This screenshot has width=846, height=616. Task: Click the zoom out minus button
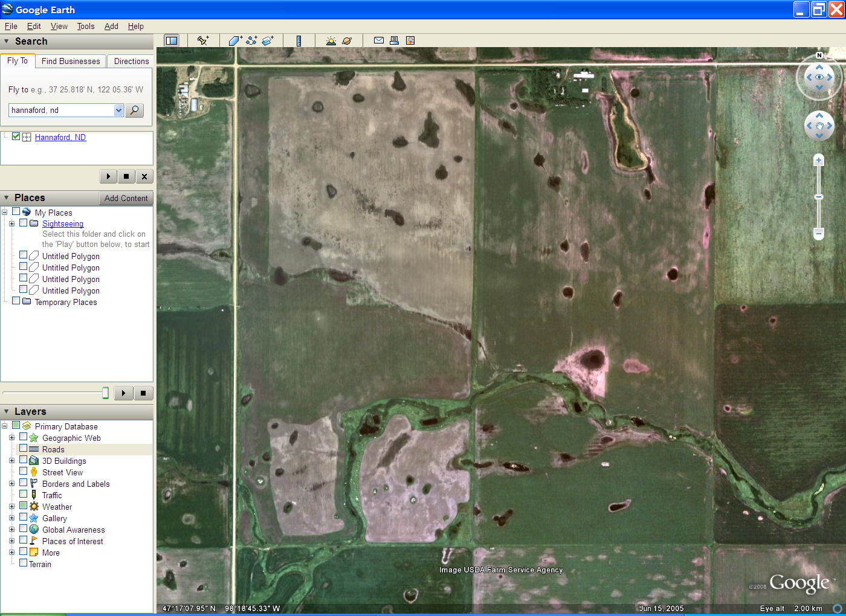point(819,233)
